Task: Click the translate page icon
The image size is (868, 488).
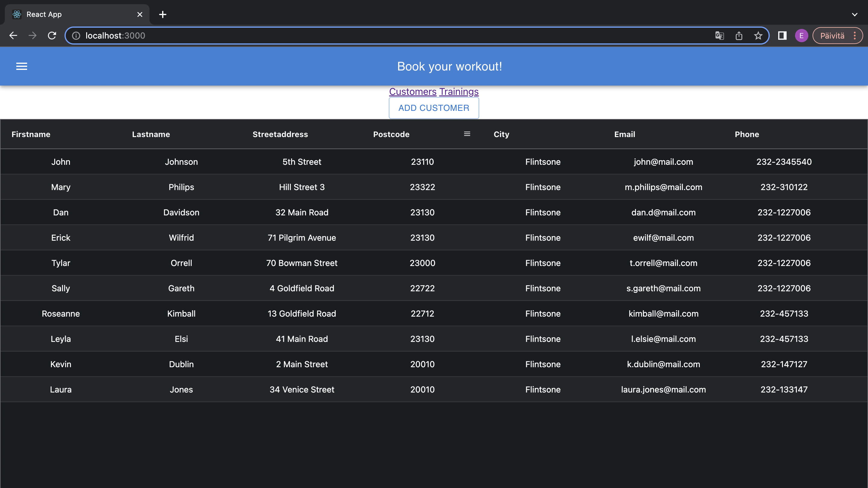Action: tap(719, 36)
